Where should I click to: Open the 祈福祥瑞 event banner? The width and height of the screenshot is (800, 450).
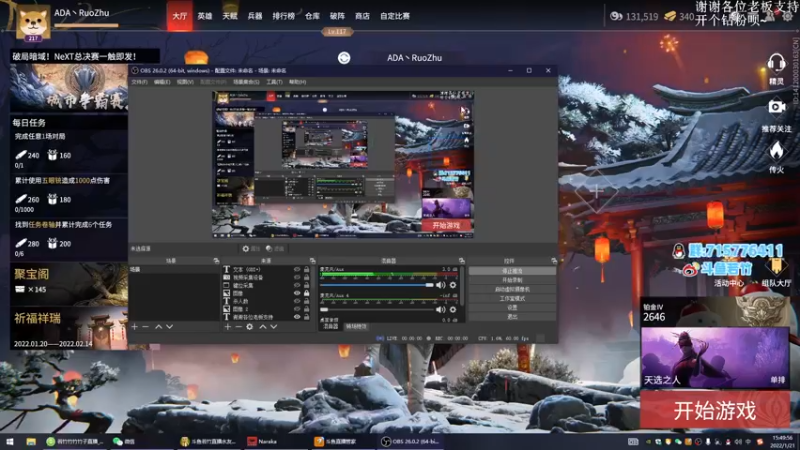(x=69, y=328)
